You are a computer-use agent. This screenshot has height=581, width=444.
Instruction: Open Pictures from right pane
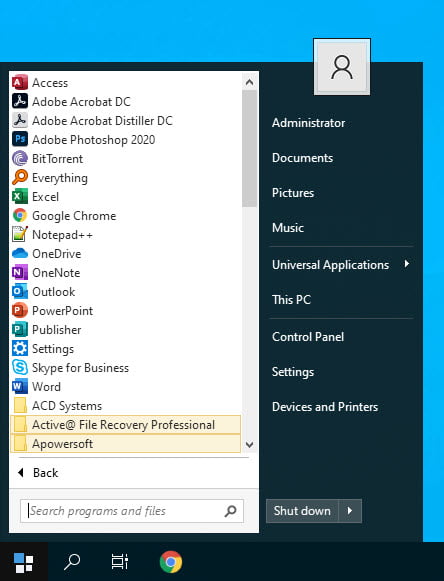293,193
